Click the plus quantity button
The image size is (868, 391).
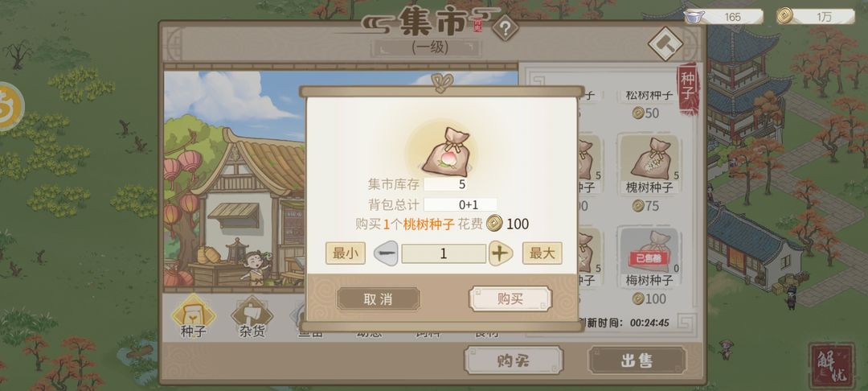click(x=500, y=253)
